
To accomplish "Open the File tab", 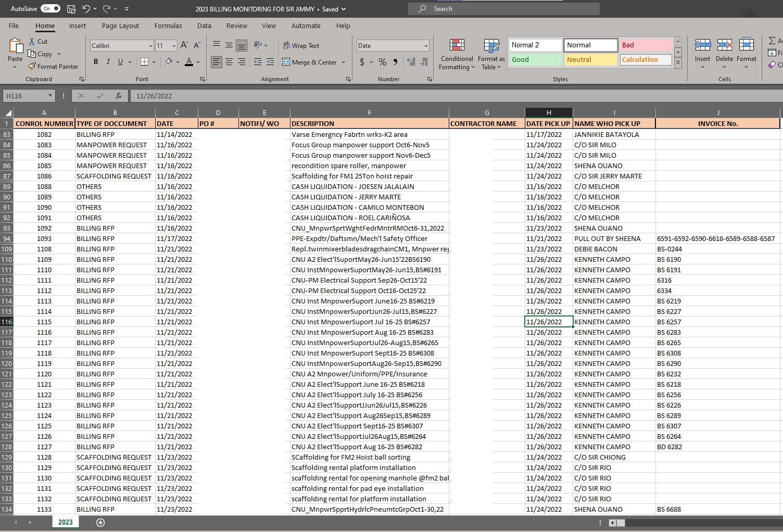I will [14, 26].
